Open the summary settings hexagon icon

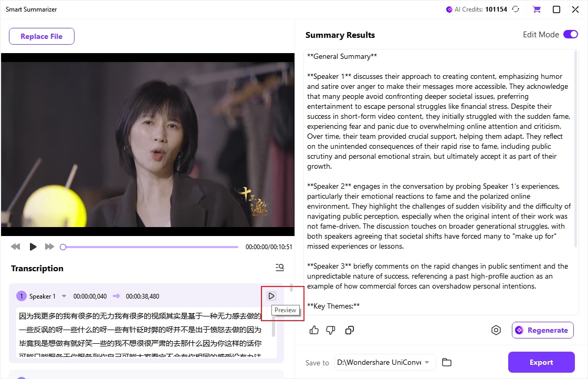pyautogui.click(x=496, y=330)
